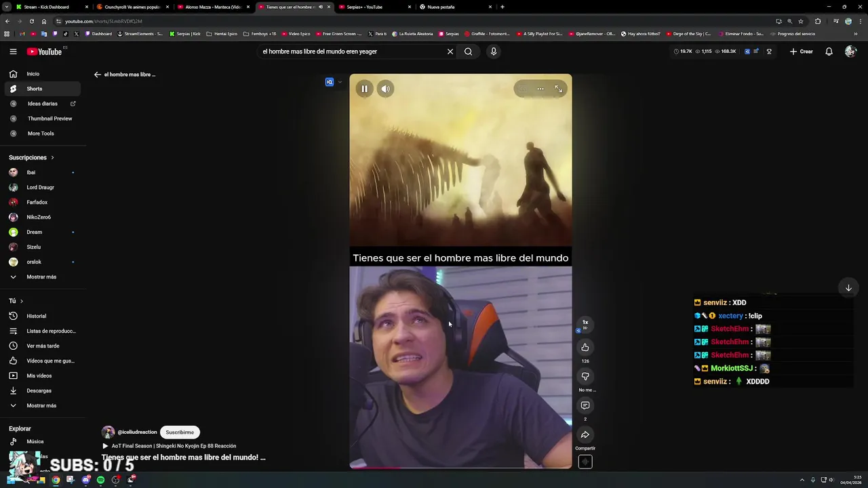The height and width of the screenshot is (488, 868).
Task: Open the blue vidIQ icon in the top bar
Action: pyautogui.click(x=747, y=52)
